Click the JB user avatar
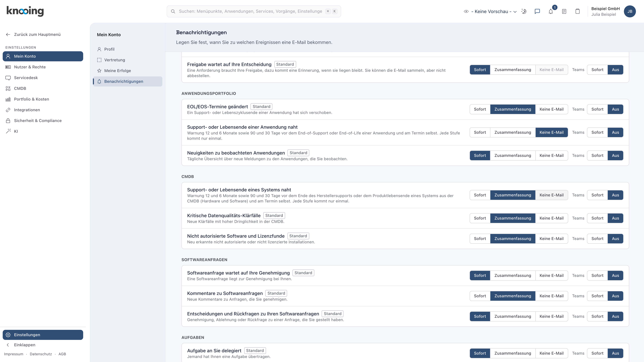644x362 pixels. [x=630, y=12]
